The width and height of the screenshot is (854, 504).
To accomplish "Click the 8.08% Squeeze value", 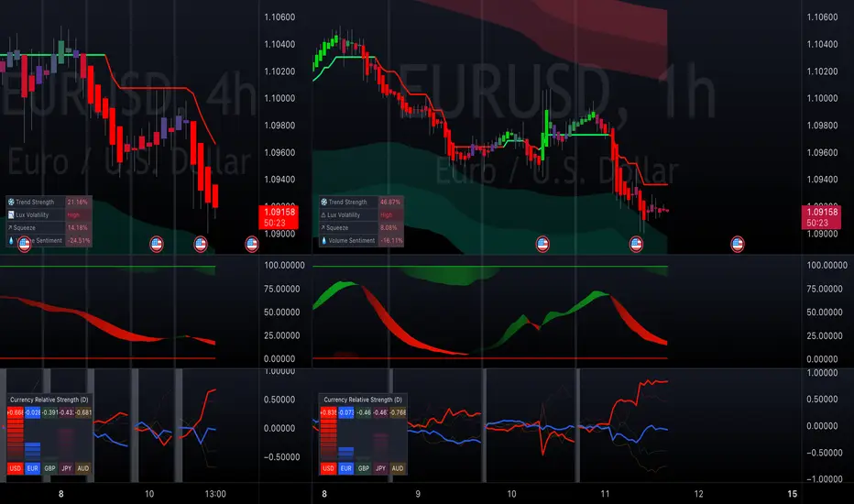I will click(x=389, y=228).
